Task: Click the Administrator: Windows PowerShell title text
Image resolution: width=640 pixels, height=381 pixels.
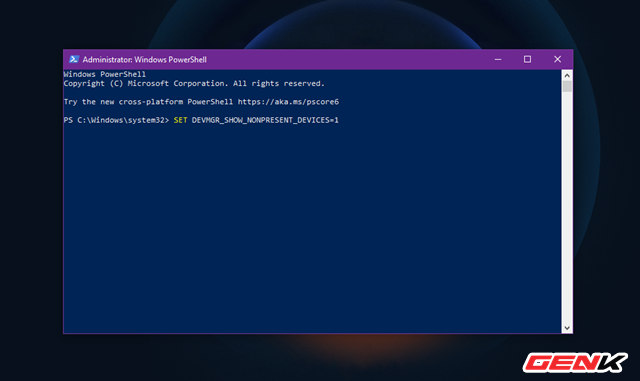Action: click(144, 60)
